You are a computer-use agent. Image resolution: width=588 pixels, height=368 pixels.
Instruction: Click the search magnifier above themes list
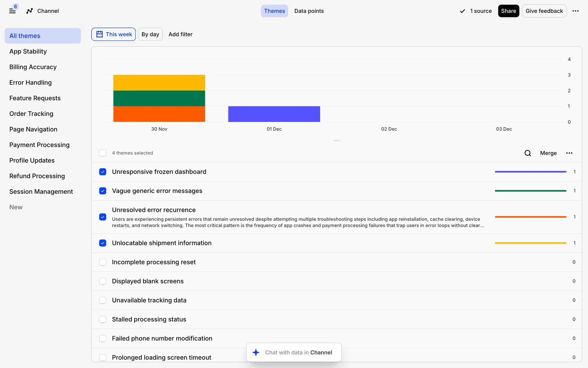527,153
